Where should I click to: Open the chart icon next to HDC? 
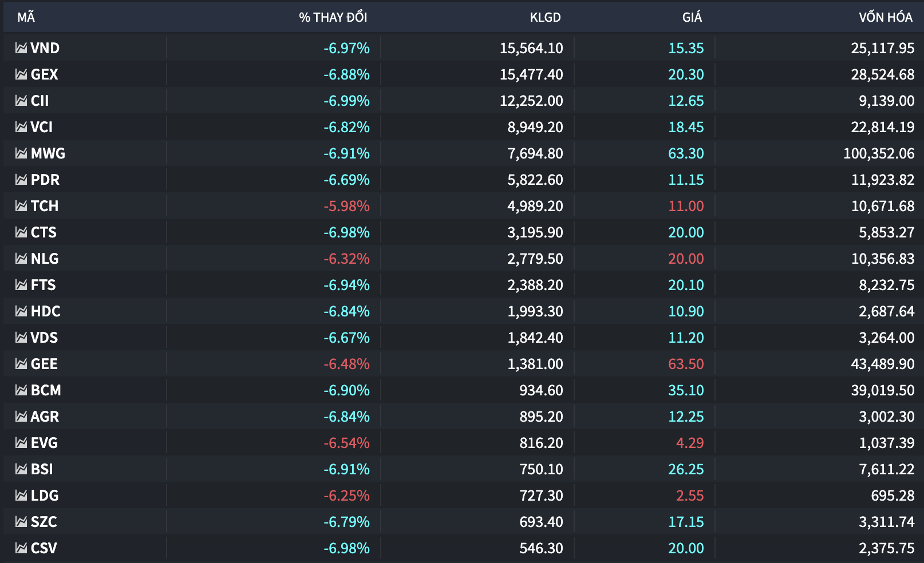point(21,311)
